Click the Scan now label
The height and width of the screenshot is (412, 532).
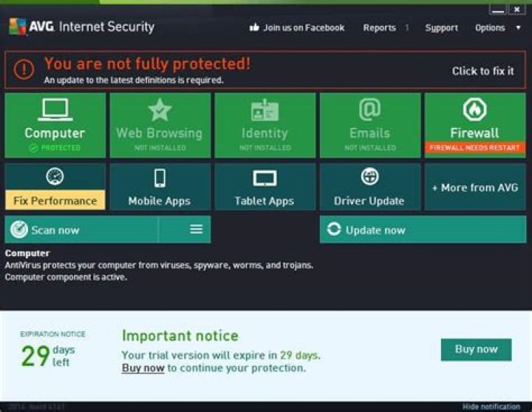(x=55, y=230)
